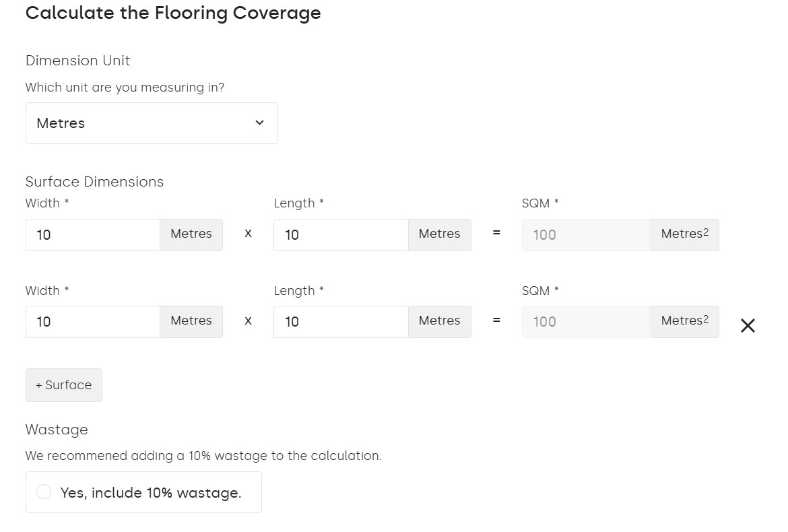This screenshot has height=532, width=788.
Task: Click the Metres² label beside first SQM field
Action: (x=684, y=234)
